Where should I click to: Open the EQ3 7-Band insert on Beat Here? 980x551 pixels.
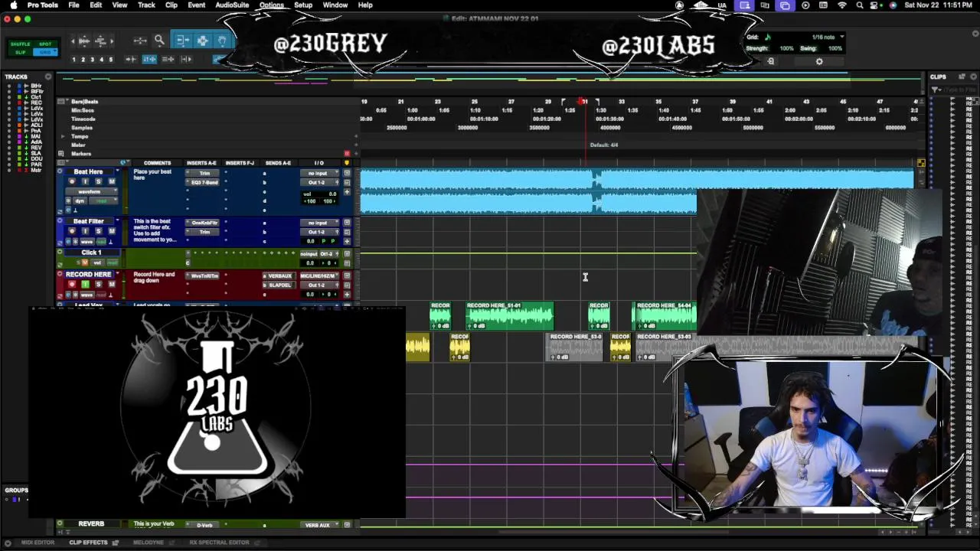click(x=204, y=182)
